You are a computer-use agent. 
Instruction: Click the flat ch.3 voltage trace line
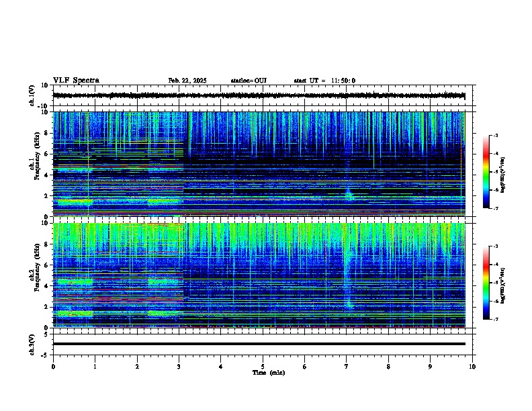tap(259, 344)
